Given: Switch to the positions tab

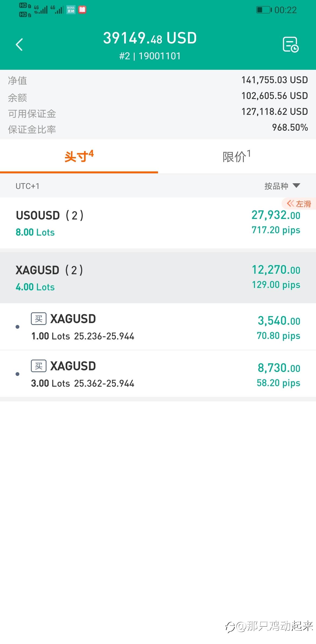Looking at the screenshot, I should coord(79,156).
